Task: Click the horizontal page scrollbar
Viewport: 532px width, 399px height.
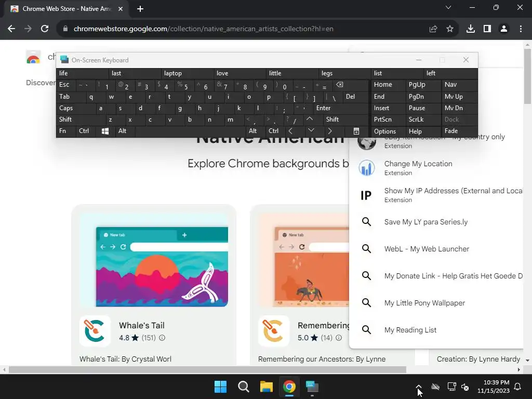Action: (207, 370)
